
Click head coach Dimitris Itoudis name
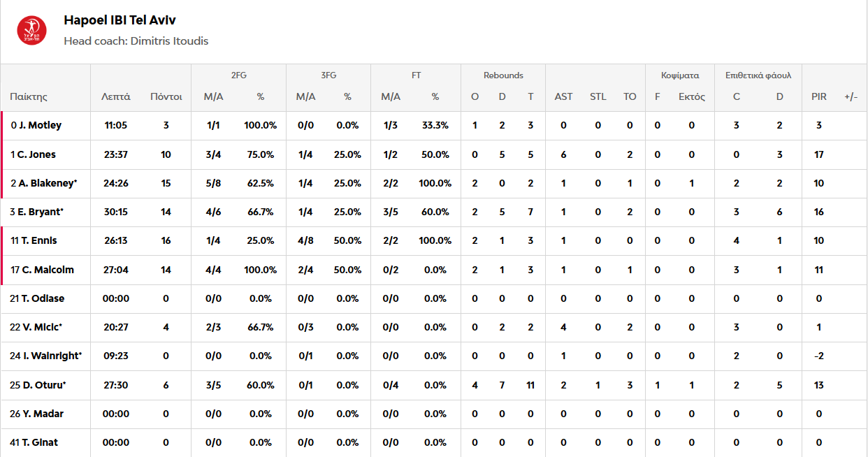[168, 41]
